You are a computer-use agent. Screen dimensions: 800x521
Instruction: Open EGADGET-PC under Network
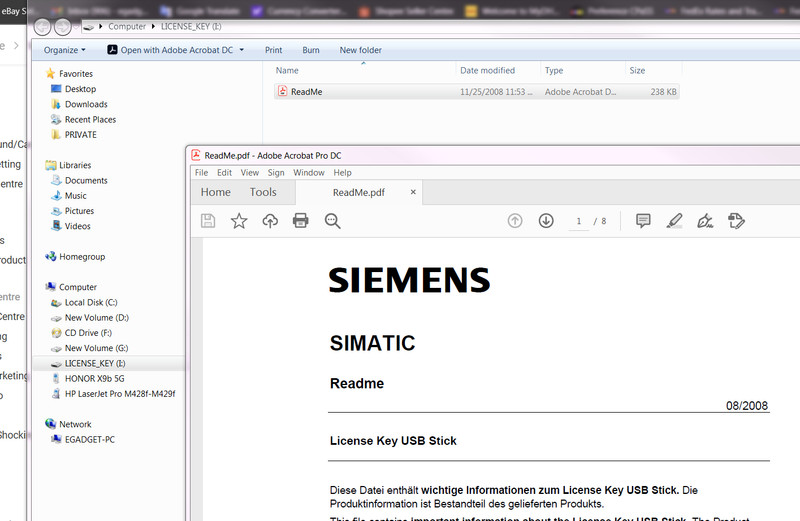90,439
